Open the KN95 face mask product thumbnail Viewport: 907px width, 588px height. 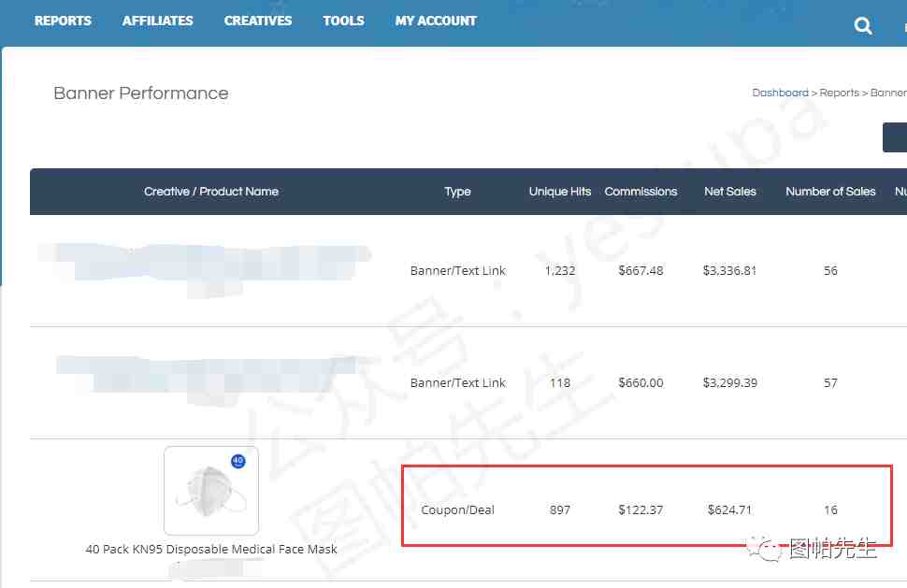[211, 491]
